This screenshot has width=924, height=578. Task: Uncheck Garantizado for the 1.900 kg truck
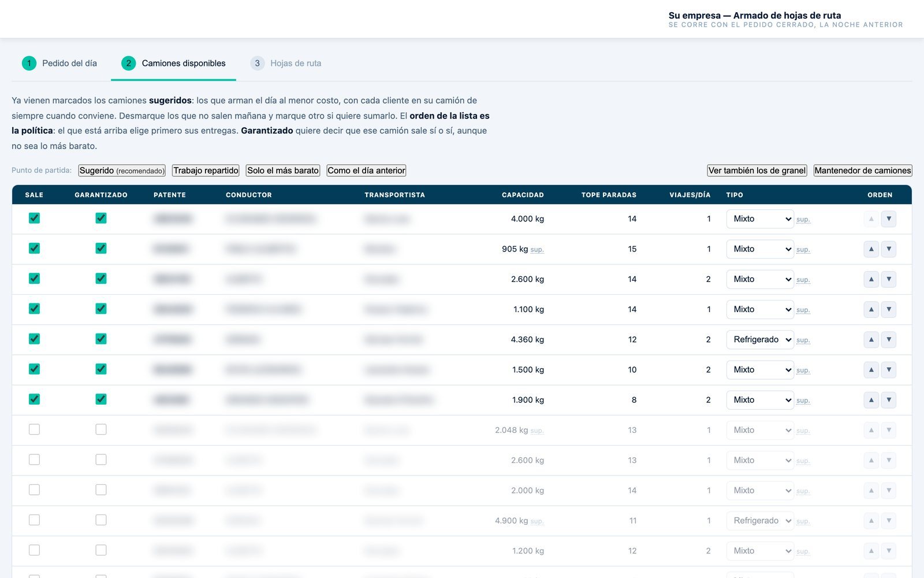(x=101, y=399)
